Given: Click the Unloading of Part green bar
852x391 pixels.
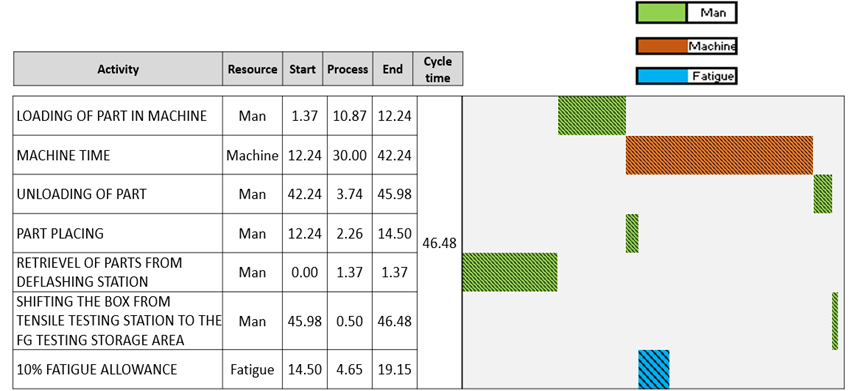Looking at the screenshot, I should click(x=823, y=194).
